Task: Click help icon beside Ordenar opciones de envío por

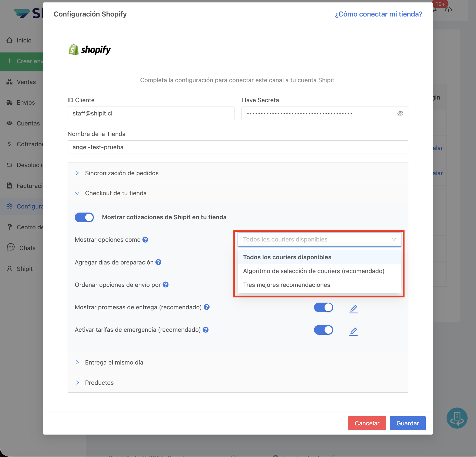Action: [x=166, y=284]
